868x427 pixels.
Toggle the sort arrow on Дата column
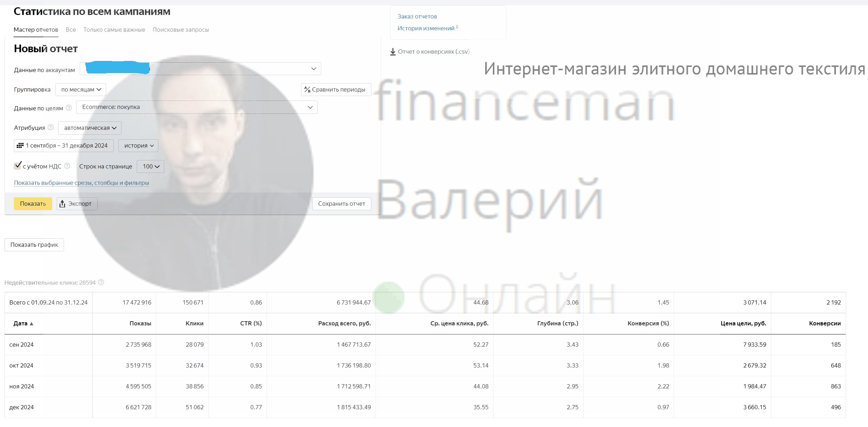click(31, 324)
